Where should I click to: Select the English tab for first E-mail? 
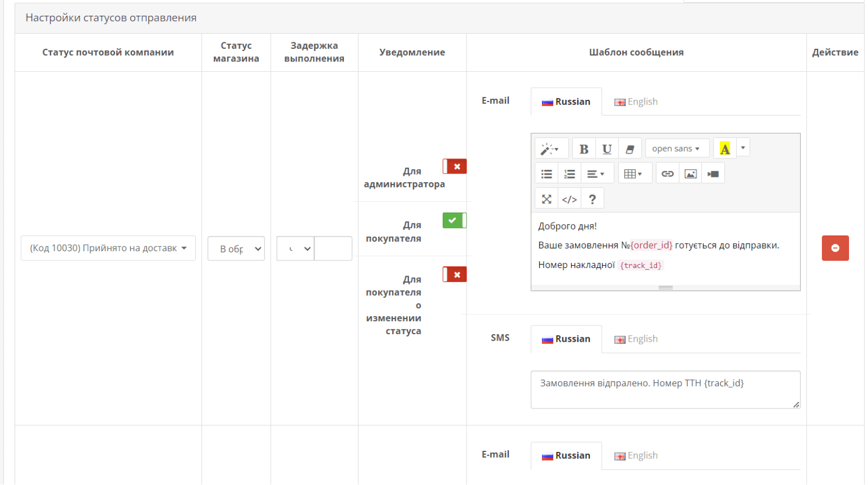click(x=636, y=101)
